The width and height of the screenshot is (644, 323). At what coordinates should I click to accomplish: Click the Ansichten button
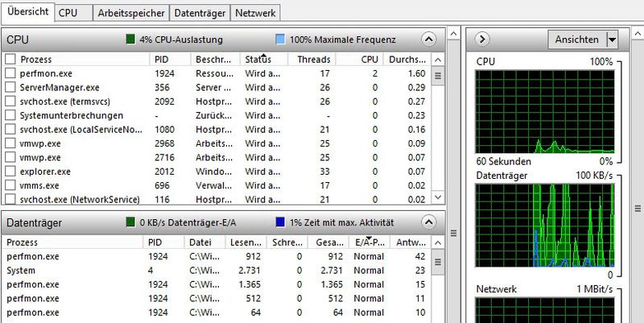coord(577,39)
